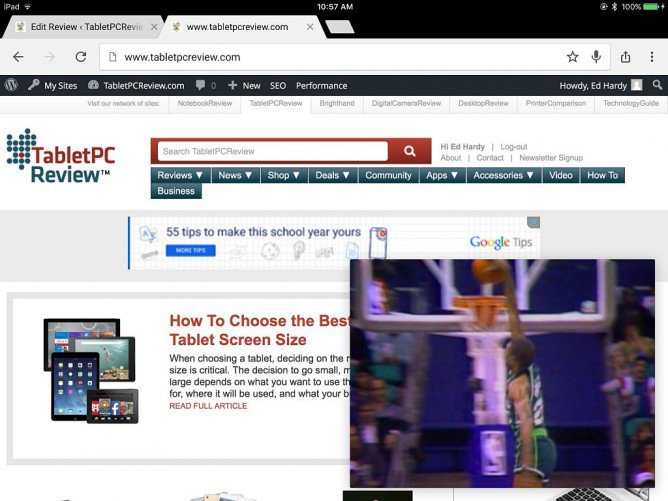The width and height of the screenshot is (668, 501).
Task: Open the About link
Action: [x=451, y=158]
